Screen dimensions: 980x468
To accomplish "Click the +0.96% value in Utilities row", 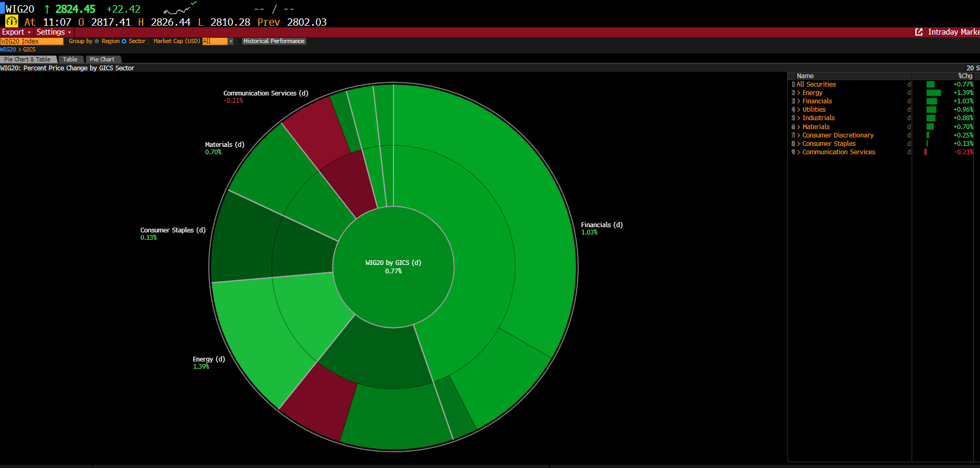I will pyautogui.click(x=963, y=110).
